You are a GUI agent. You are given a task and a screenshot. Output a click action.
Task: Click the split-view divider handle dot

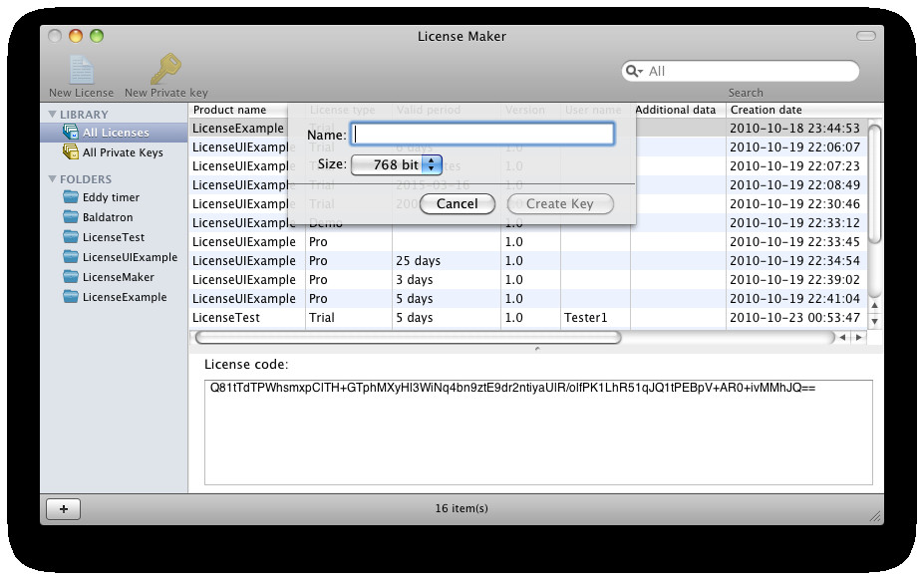pyautogui.click(x=537, y=349)
